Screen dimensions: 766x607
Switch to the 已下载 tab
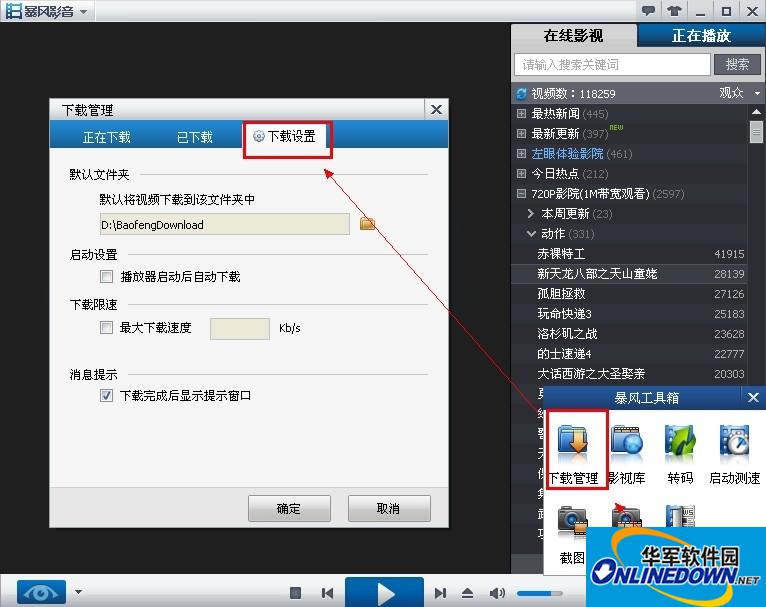click(194, 137)
